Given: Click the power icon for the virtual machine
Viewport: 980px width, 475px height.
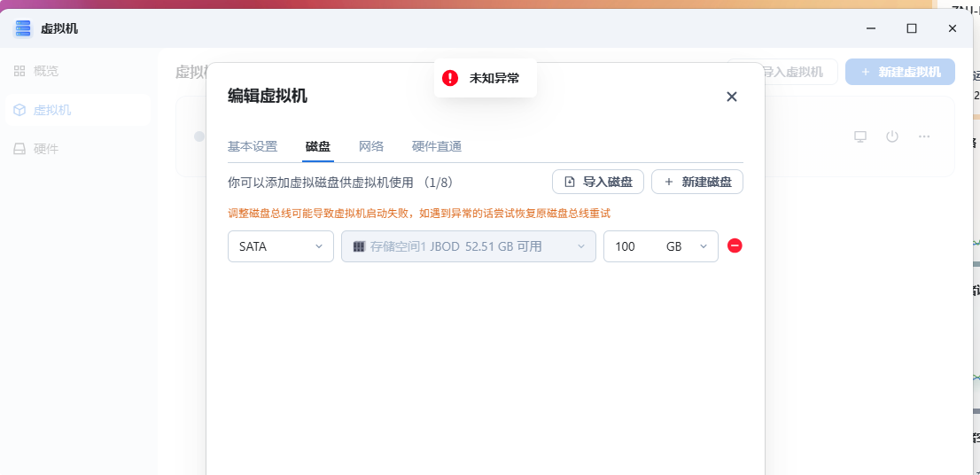Looking at the screenshot, I should [x=892, y=136].
